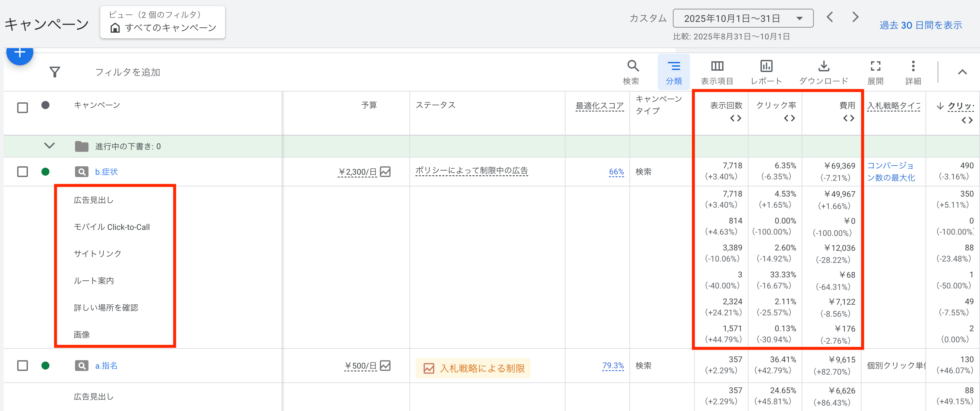Collapse toolbar with the up chevron
The width and height of the screenshot is (980, 411).
point(962,72)
